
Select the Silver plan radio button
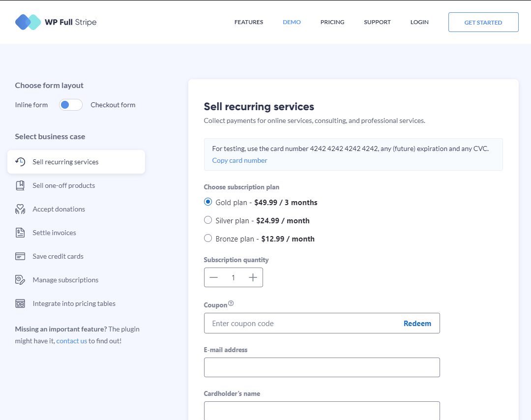(207, 220)
